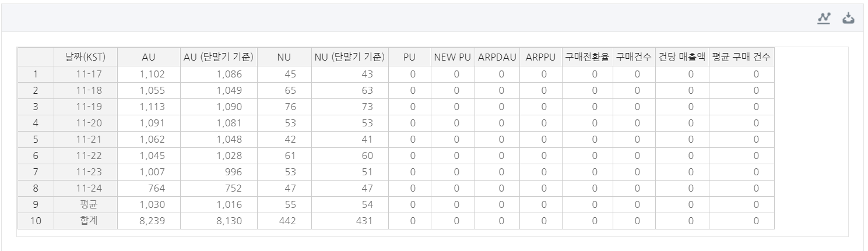This screenshot has height=251, width=868.
Task: Click the 구매전환율 column header
Action: 587,58
